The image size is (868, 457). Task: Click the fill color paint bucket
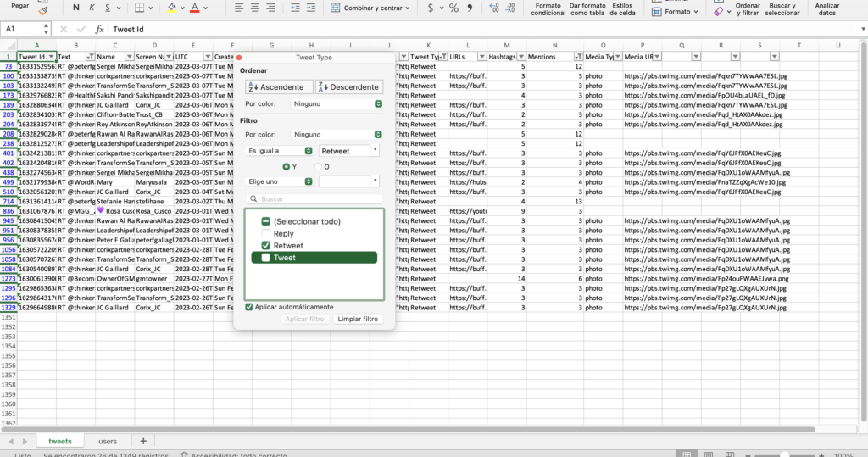pos(172,8)
